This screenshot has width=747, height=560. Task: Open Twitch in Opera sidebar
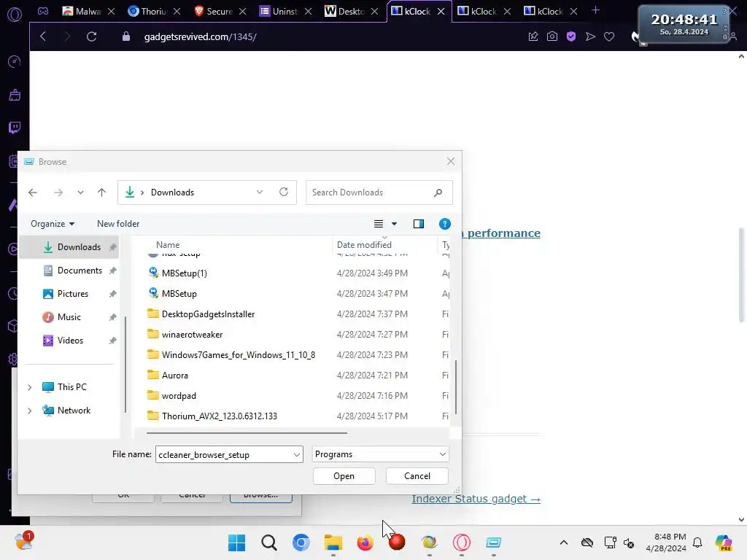tap(15, 128)
